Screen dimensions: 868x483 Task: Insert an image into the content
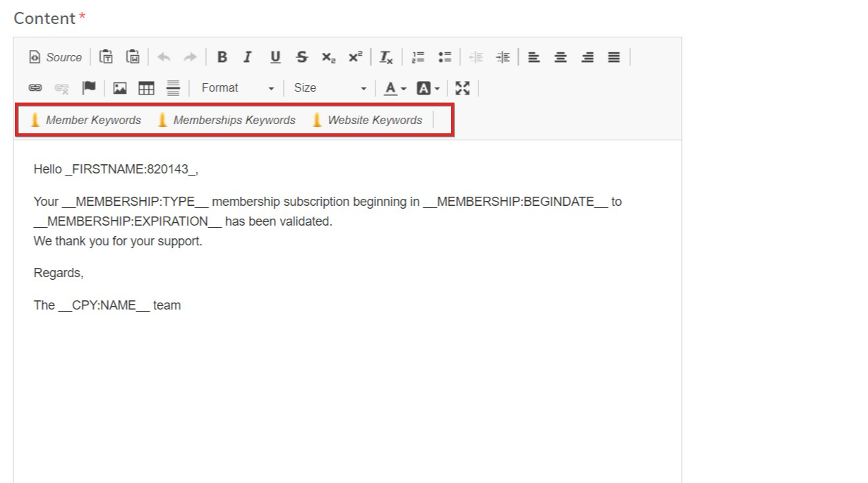point(120,88)
